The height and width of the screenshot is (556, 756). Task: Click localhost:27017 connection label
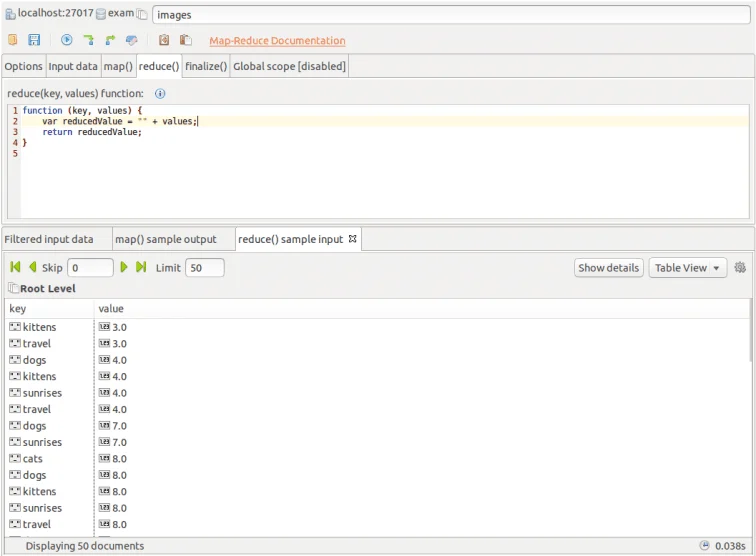coord(55,13)
